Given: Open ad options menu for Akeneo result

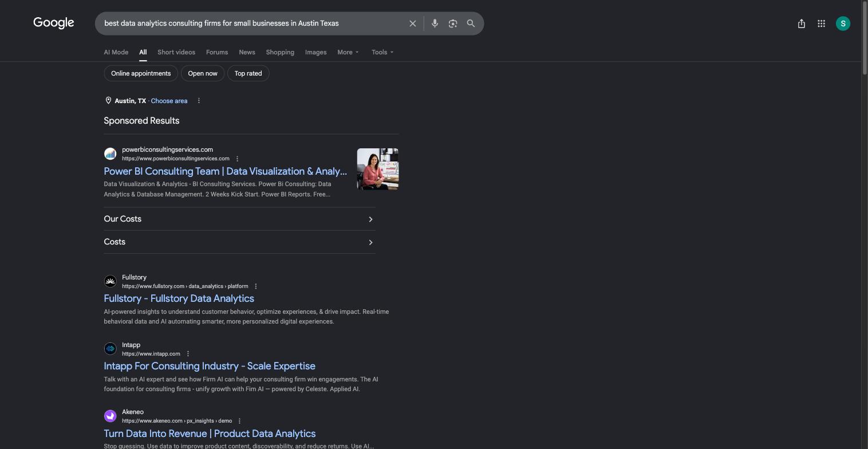Looking at the screenshot, I should (x=239, y=421).
